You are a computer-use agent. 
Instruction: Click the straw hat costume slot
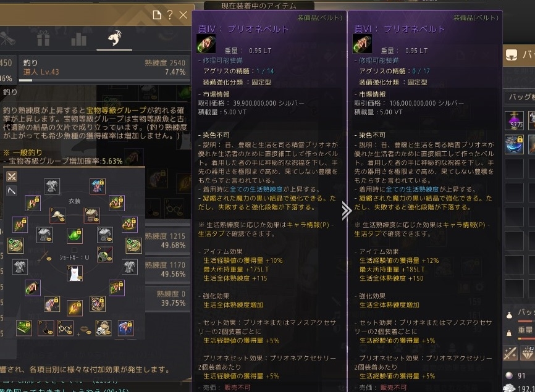[x=57, y=215]
